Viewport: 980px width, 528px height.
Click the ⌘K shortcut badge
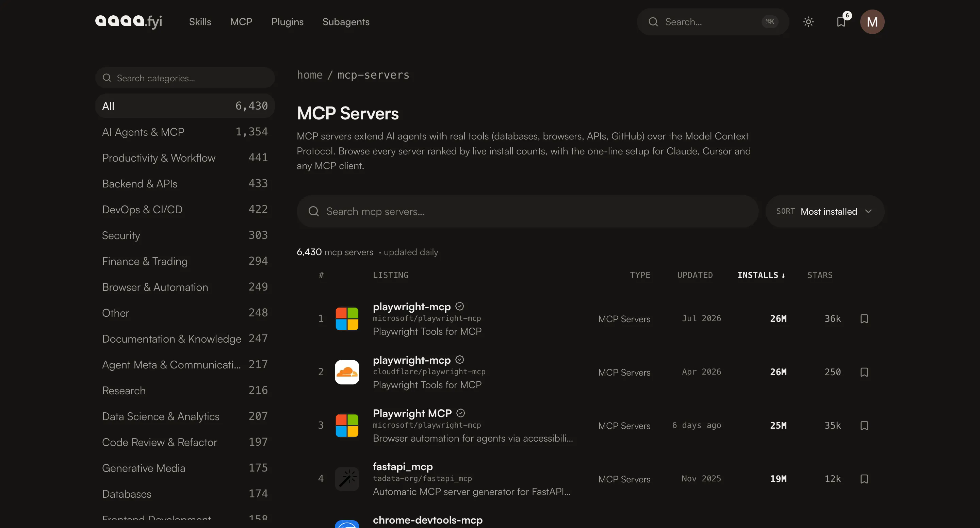[x=770, y=22]
